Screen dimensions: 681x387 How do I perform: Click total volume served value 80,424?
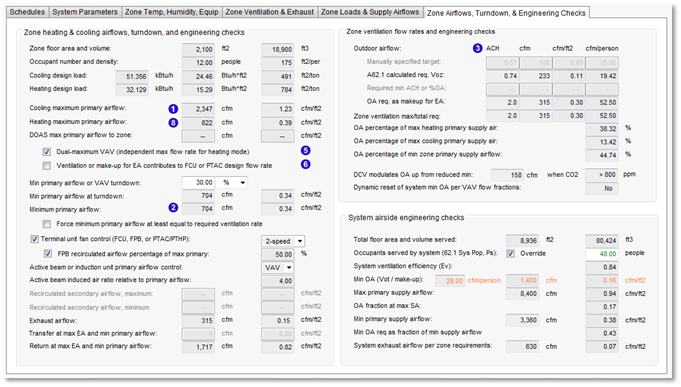tap(602, 241)
